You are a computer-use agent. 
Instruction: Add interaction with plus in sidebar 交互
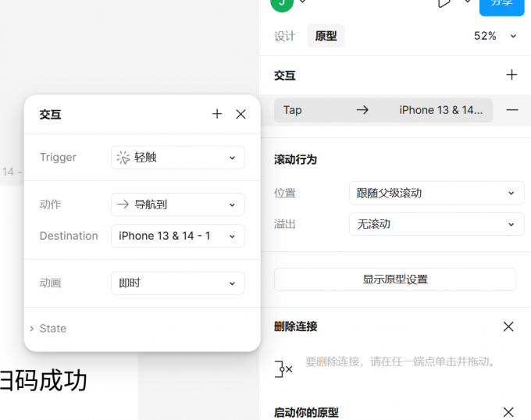pyautogui.click(x=511, y=75)
